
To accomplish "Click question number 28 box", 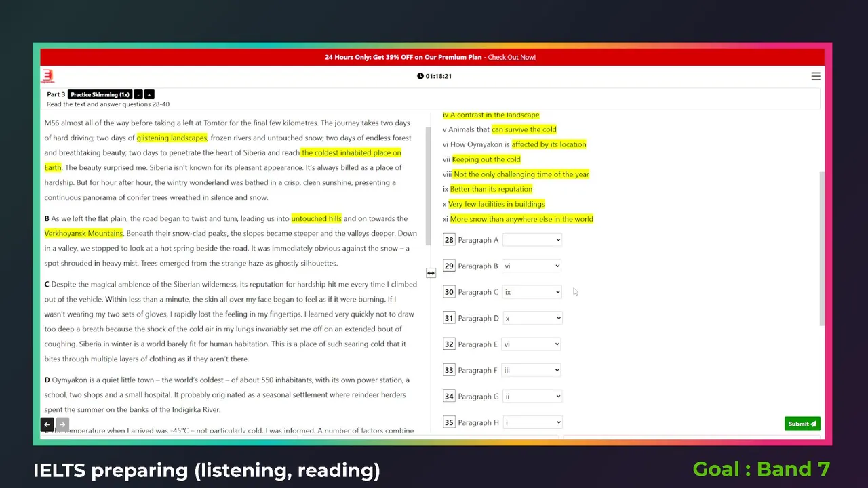I will point(449,240).
